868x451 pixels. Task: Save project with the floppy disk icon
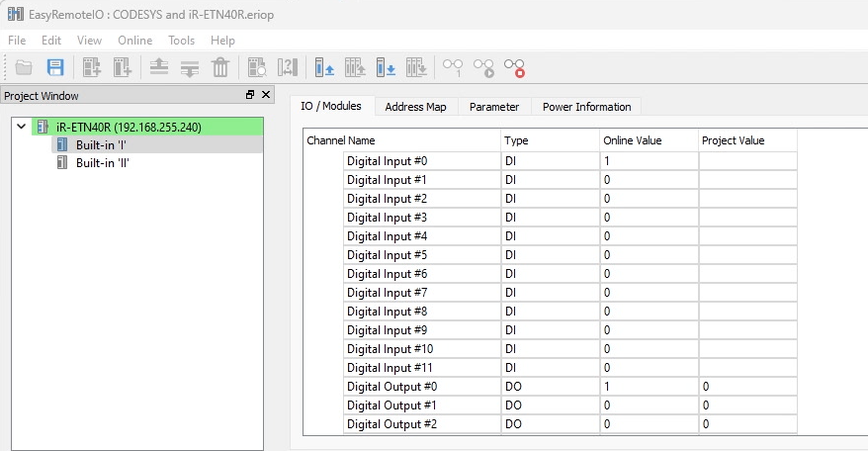tap(55, 67)
